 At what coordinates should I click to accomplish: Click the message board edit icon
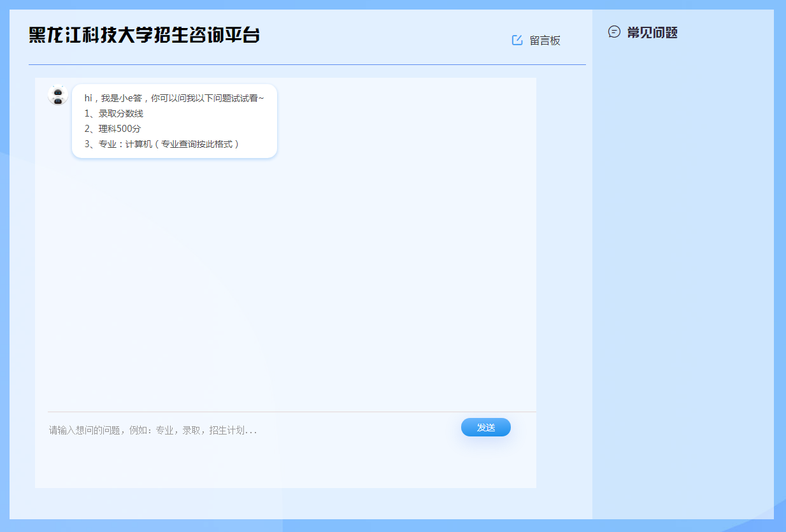517,40
